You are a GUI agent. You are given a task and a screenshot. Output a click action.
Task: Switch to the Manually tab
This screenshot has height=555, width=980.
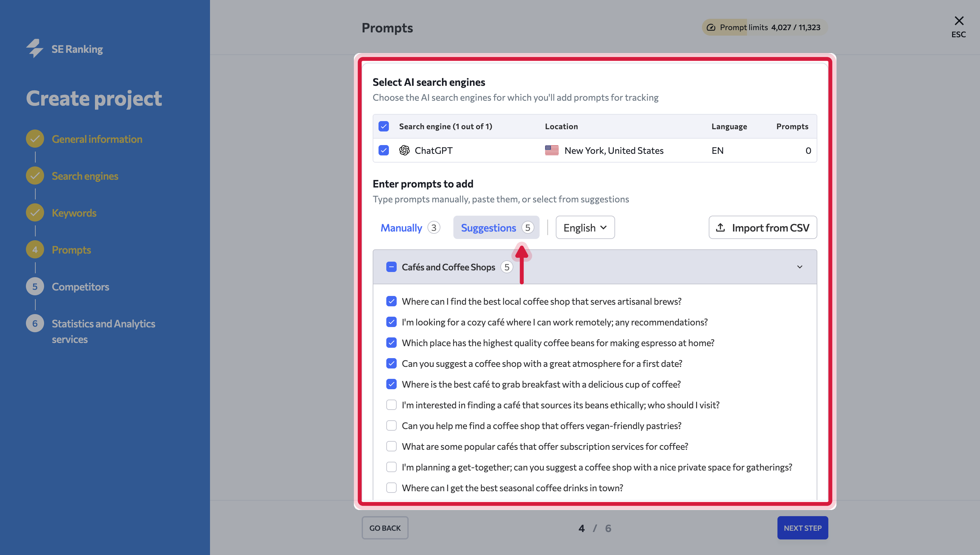[x=410, y=228]
